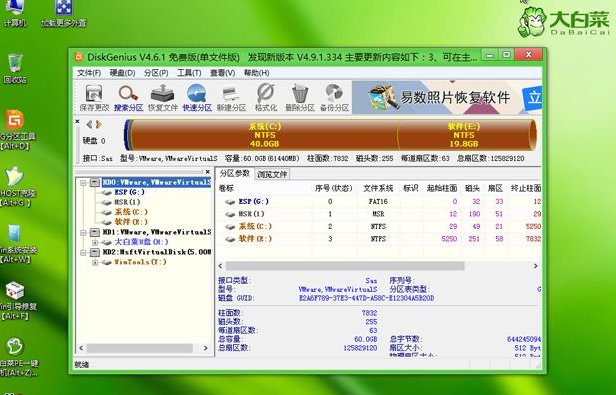This screenshot has height=395, width=616.
Task: Click the 软件(E:) NTFS 19.8GB partition bar
Action: coord(464,135)
